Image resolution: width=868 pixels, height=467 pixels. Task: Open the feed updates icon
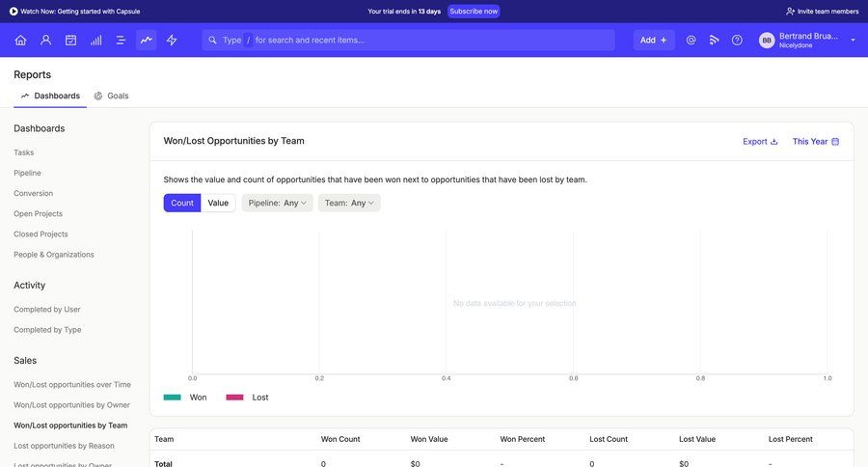coord(714,41)
